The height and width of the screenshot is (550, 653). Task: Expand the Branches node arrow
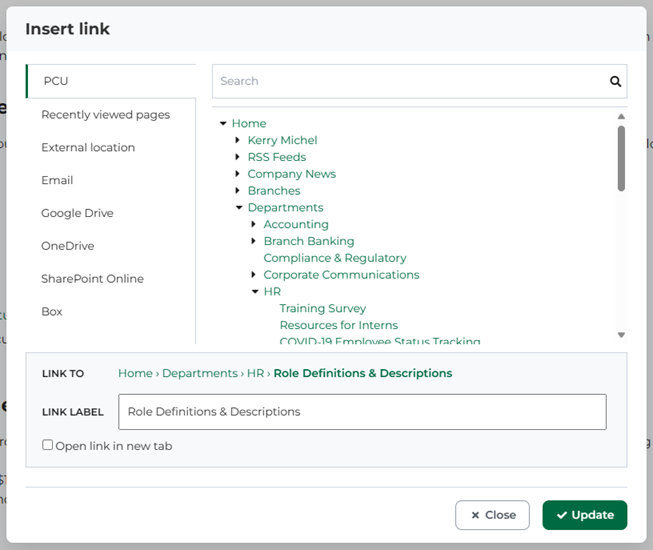[x=237, y=190]
